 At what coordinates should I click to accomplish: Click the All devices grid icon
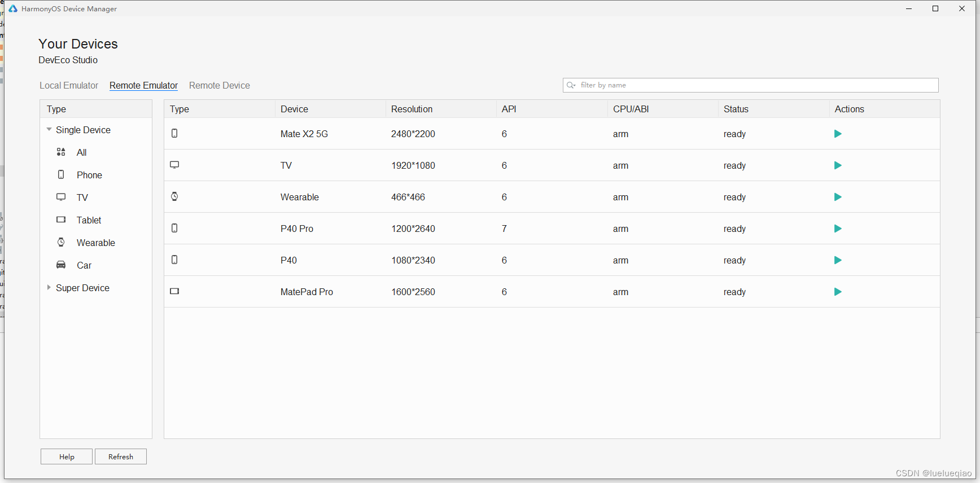point(61,152)
